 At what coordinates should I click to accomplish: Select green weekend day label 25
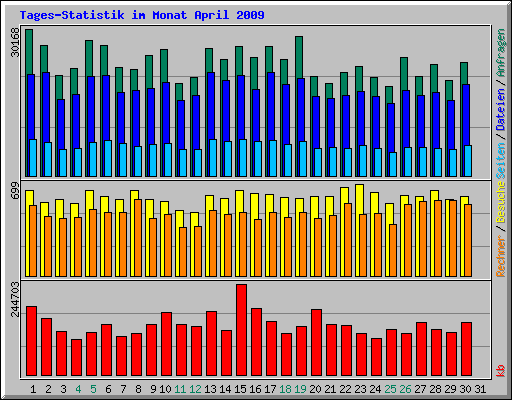(x=390, y=389)
